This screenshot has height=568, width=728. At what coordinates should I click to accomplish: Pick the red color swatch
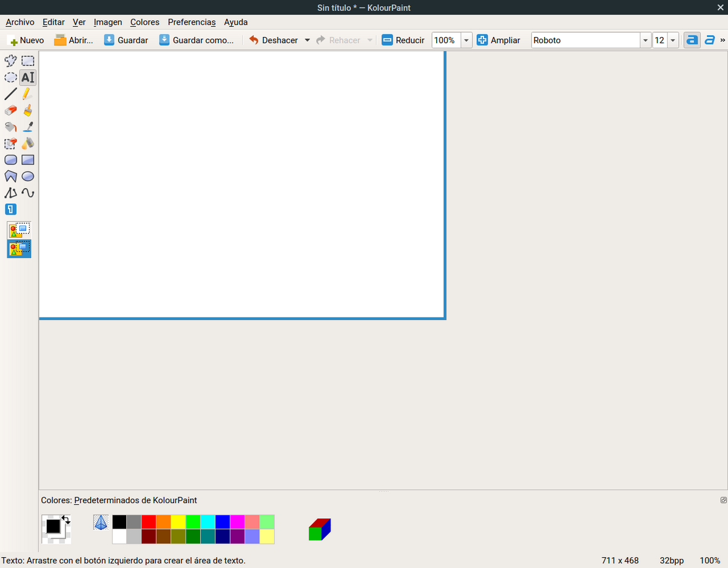click(149, 522)
